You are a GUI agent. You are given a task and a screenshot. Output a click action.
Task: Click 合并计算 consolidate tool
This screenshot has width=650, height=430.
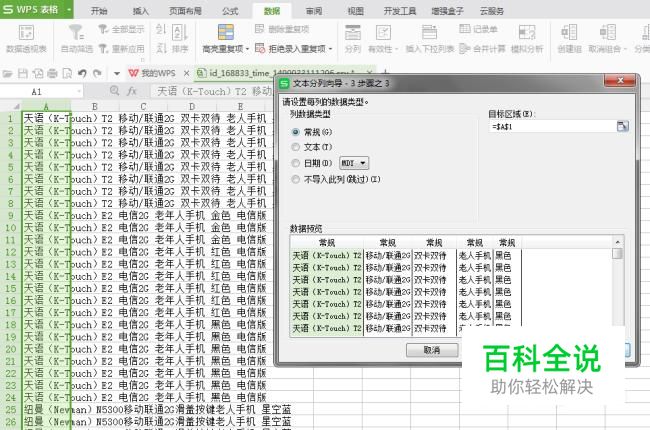[483, 49]
